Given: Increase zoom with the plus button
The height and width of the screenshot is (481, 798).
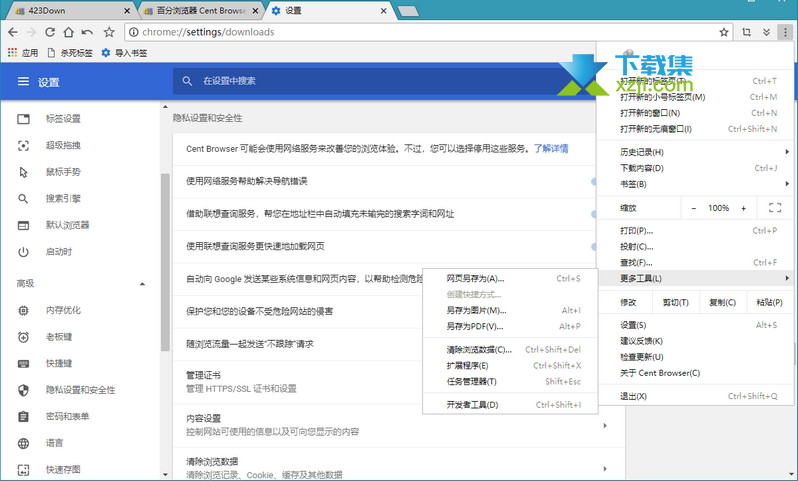Looking at the screenshot, I should (744, 208).
